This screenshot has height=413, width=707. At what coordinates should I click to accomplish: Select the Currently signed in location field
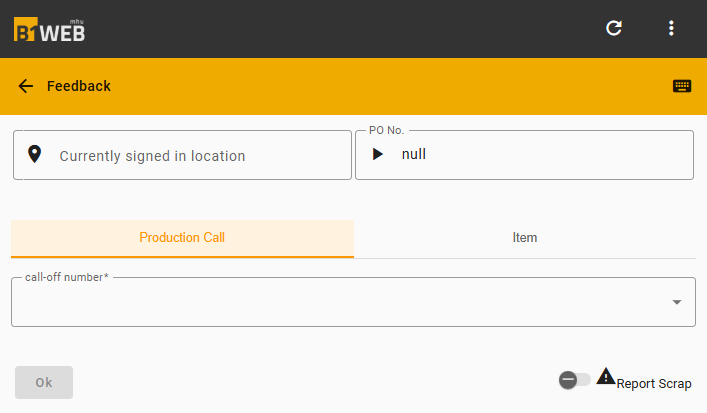point(182,155)
